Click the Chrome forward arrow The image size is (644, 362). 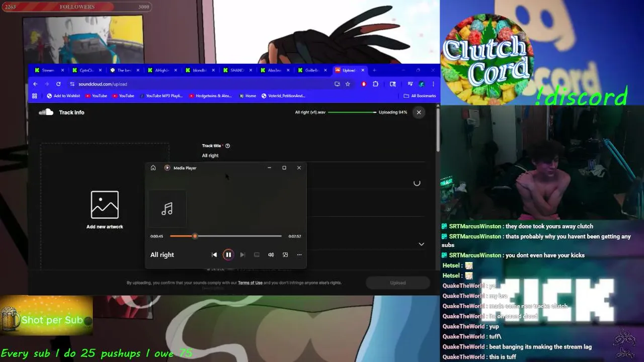point(47,84)
